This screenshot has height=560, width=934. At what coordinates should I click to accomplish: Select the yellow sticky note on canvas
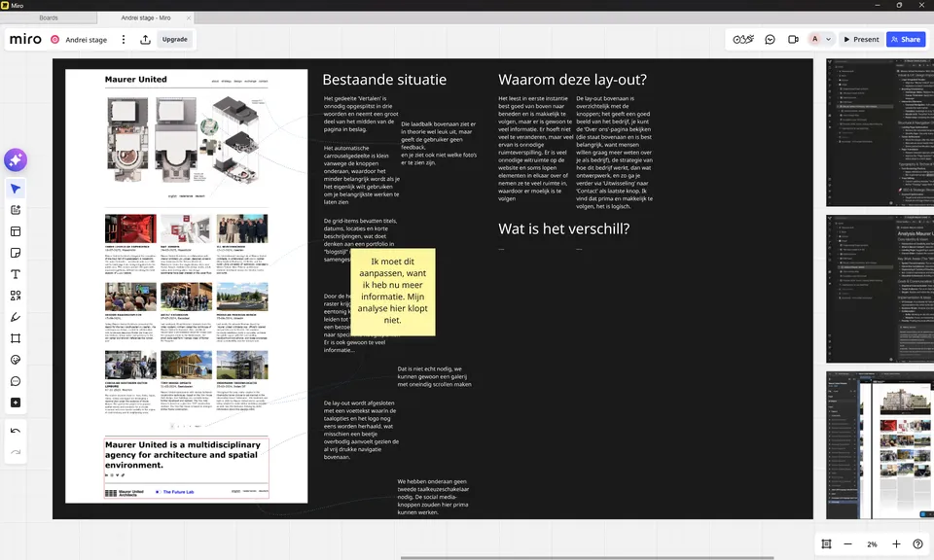392,292
